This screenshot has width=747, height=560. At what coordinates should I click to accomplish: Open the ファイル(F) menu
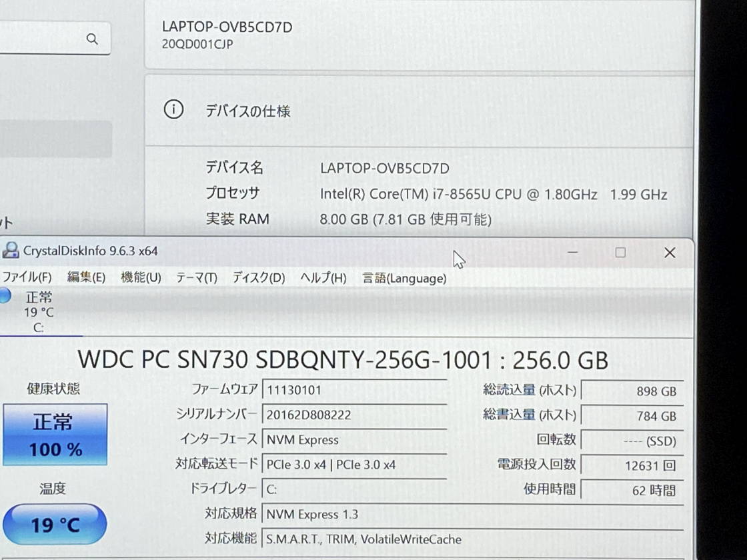click(27, 278)
